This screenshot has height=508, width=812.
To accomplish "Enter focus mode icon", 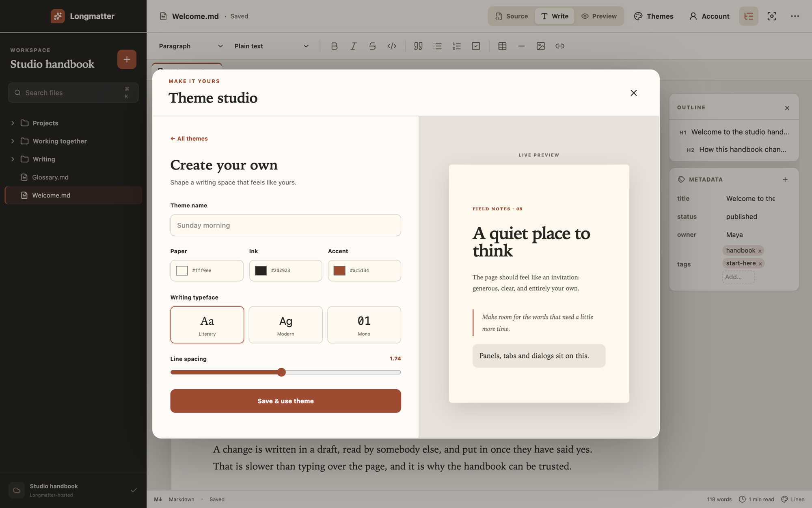I will 772,16.
